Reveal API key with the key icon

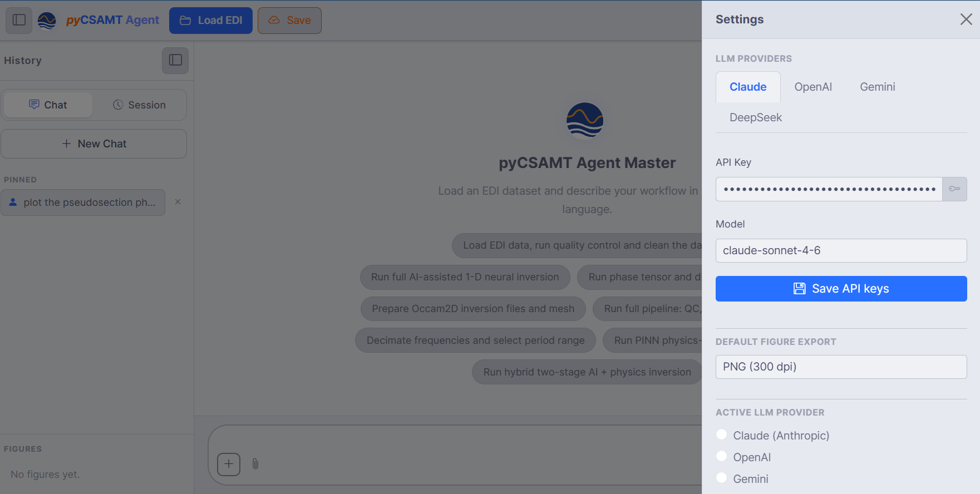[954, 189]
